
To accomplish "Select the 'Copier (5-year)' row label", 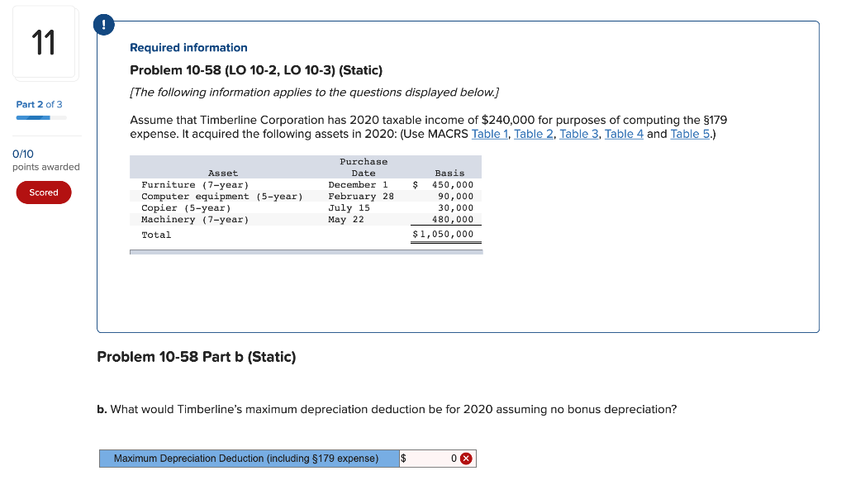I will (186, 208).
